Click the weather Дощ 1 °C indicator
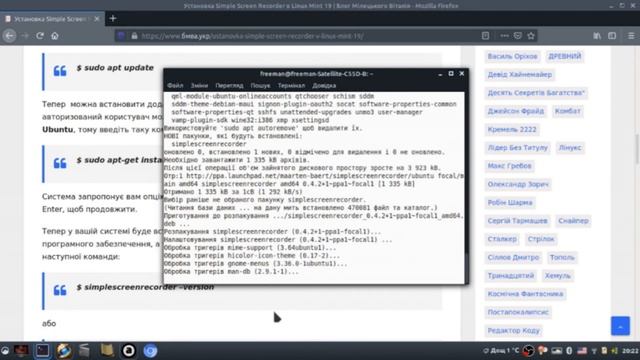This screenshot has width=640, height=360. click(501, 351)
